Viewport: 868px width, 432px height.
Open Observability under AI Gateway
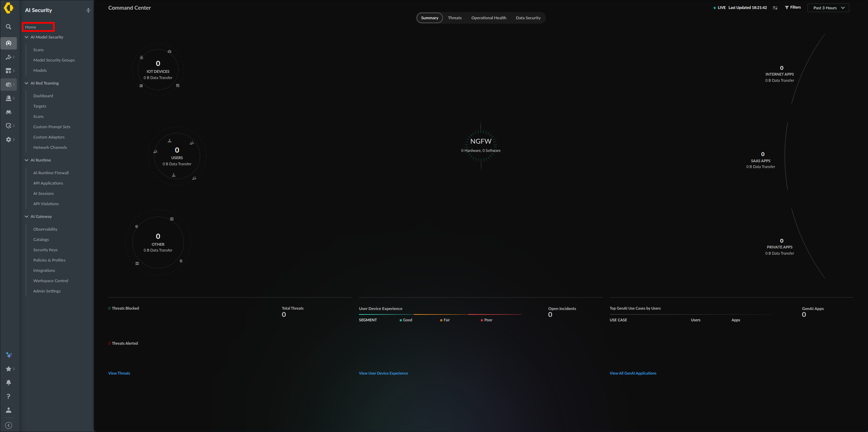coord(45,229)
